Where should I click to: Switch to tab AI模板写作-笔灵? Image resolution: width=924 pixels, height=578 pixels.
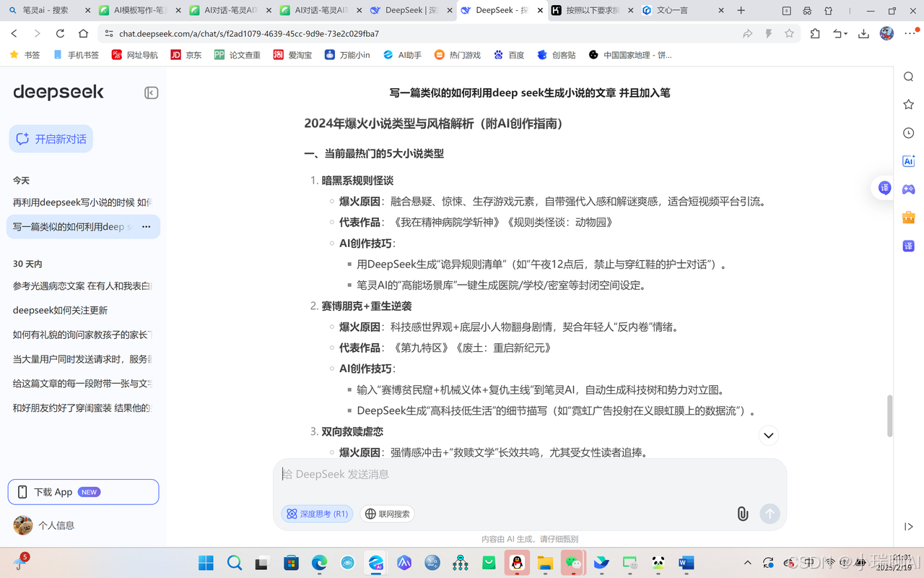coord(139,11)
